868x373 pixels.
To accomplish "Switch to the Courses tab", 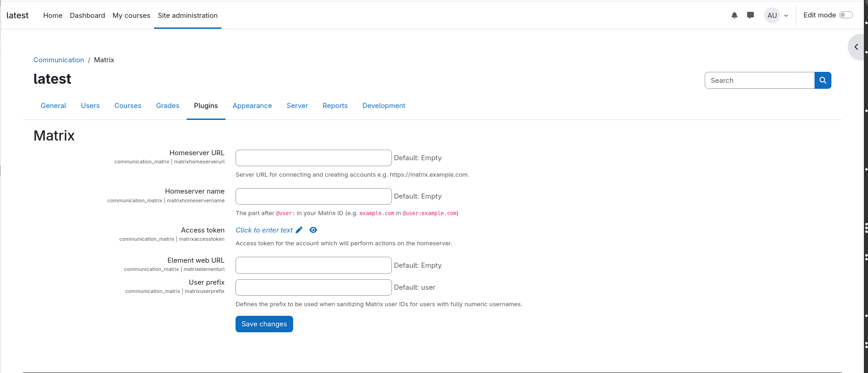I will coord(128,106).
